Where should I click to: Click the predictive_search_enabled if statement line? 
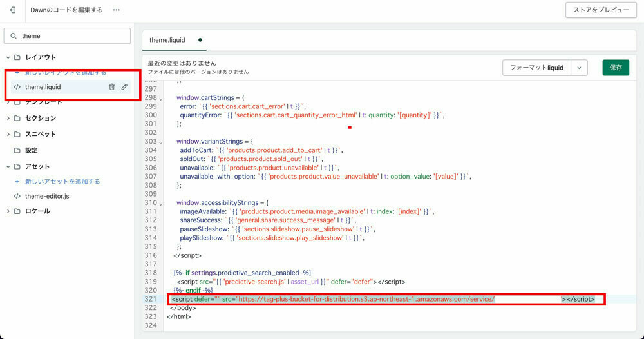pyautogui.click(x=242, y=273)
